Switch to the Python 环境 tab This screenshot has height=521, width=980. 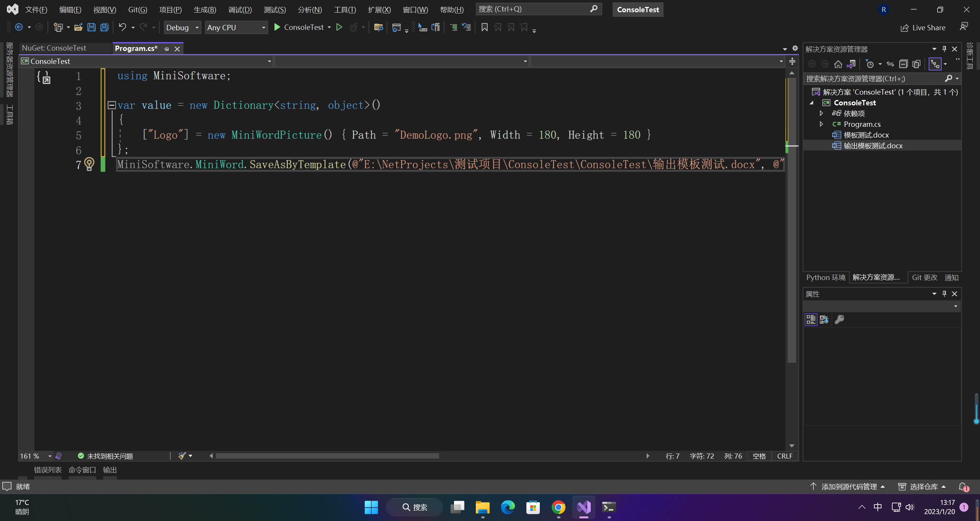826,277
